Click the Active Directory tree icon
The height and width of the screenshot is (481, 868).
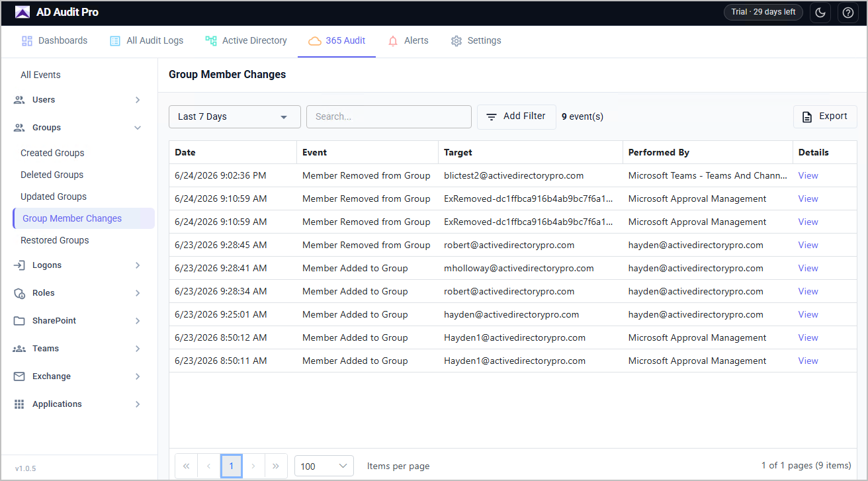tap(211, 41)
